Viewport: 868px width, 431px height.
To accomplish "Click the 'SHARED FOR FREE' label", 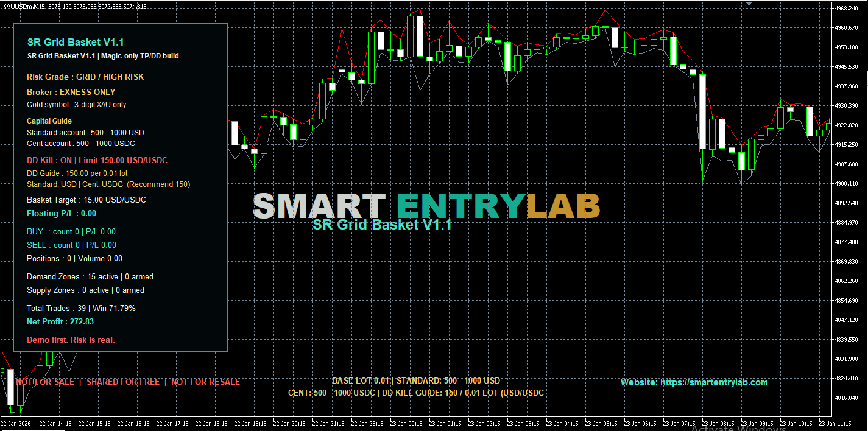I will click(122, 382).
